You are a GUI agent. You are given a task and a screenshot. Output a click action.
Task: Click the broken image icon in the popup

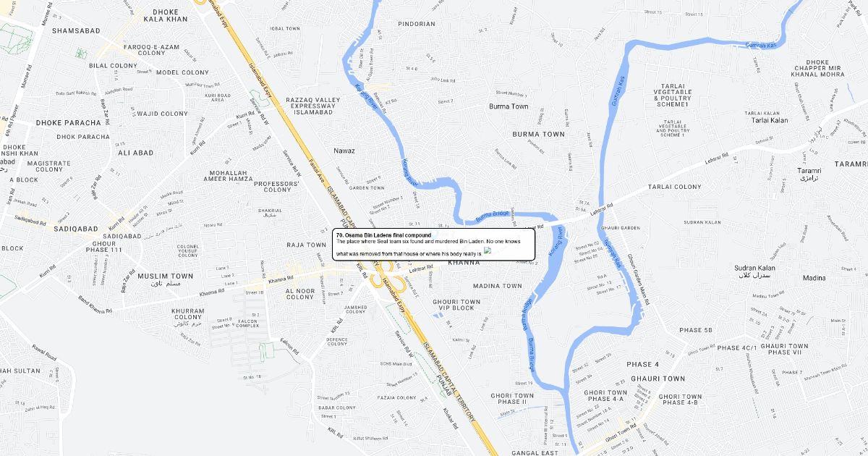488,250
